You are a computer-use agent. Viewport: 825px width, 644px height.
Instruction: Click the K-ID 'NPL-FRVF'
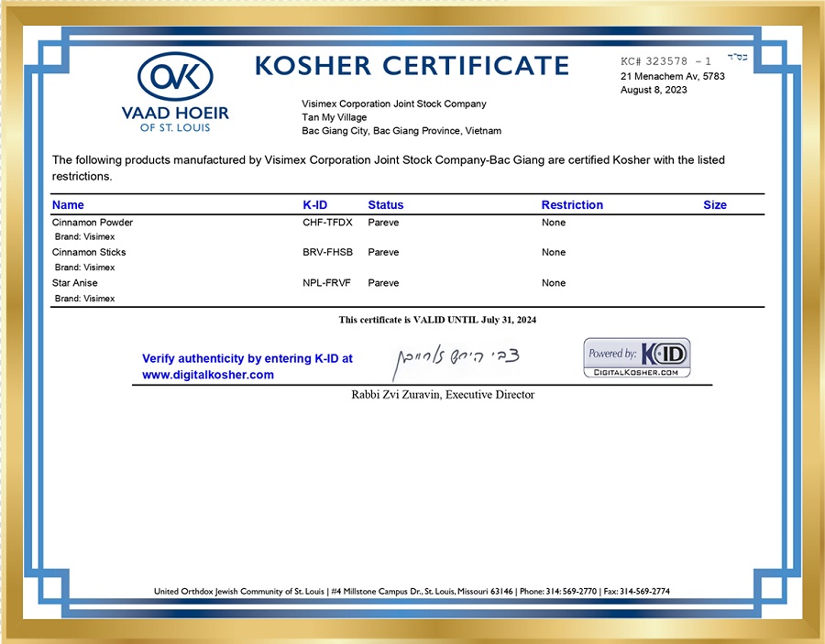(x=326, y=283)
